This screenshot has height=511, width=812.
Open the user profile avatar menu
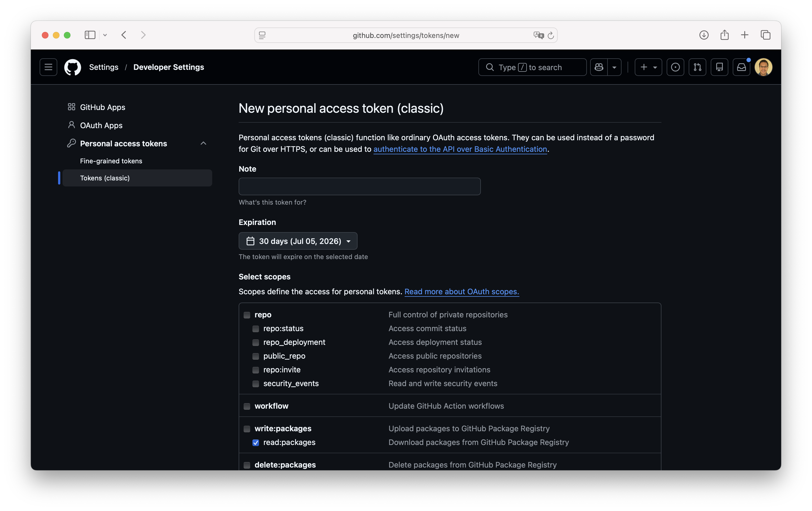[x=764, y=67]
